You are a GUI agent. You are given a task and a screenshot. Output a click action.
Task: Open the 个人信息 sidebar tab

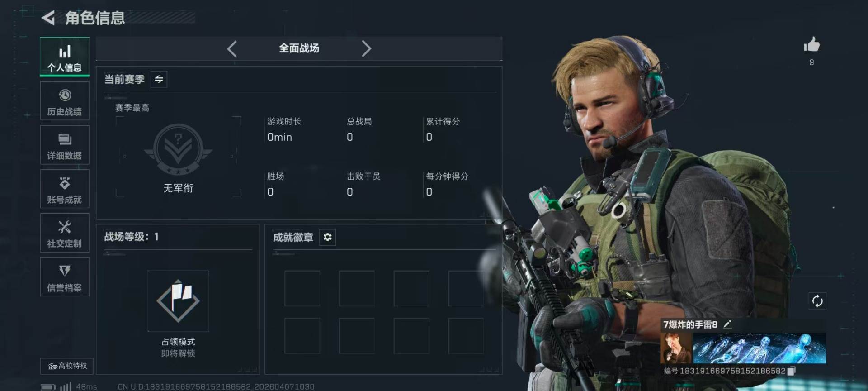pos(65,57)
